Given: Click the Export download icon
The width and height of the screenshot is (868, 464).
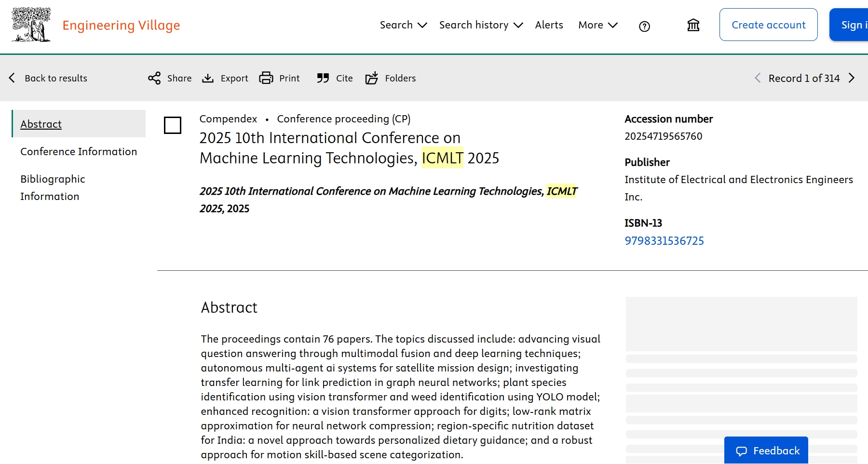Looking at the screenshot, I should click(208, 78).
